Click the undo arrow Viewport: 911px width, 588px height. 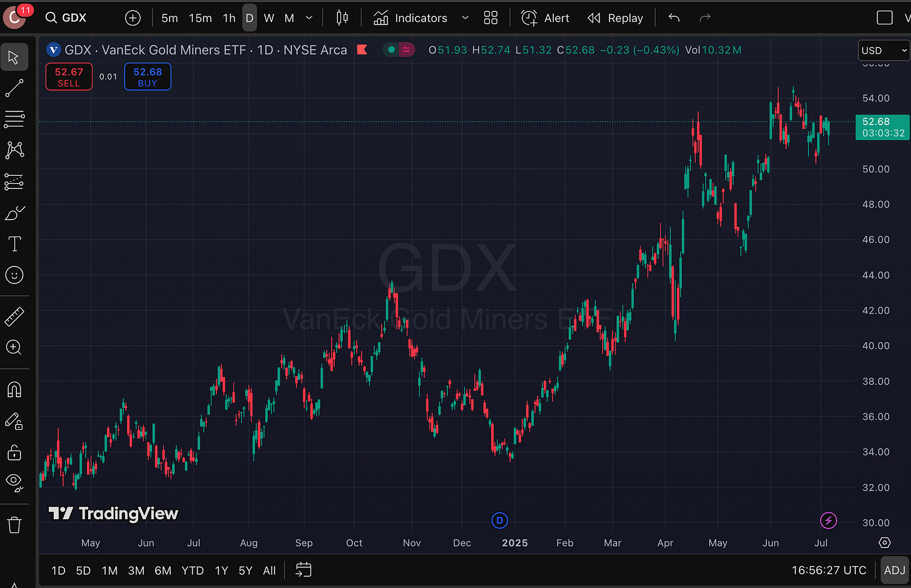point(674,18)
